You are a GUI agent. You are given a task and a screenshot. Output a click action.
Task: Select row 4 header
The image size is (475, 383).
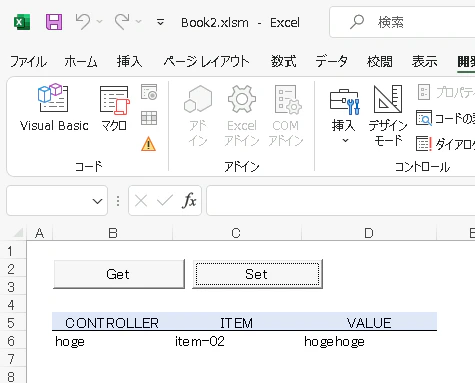[x=13, y=305]
